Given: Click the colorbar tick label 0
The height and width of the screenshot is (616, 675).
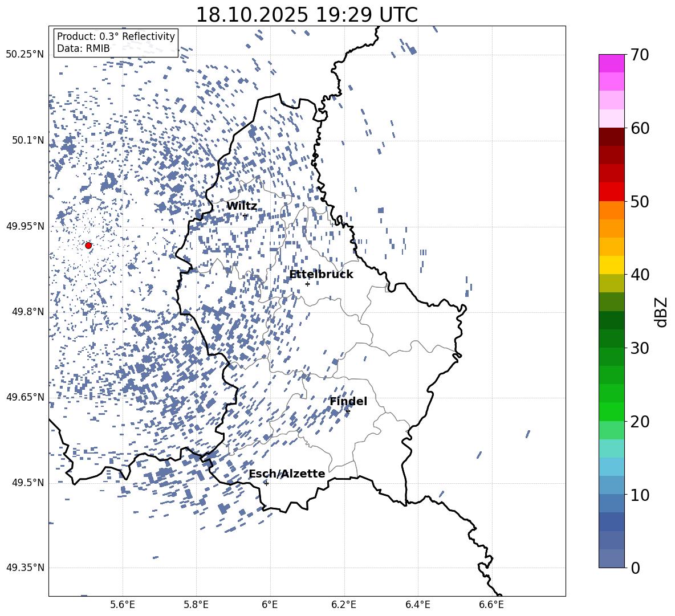Looking at the screenshot, I should click(635, 568).
